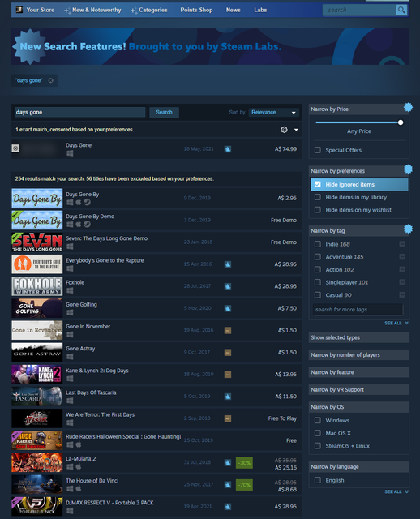The height and width of the screenshot is (519, 420).
Task: Click mixed review icon for Gone Astray
Action: 228,353
